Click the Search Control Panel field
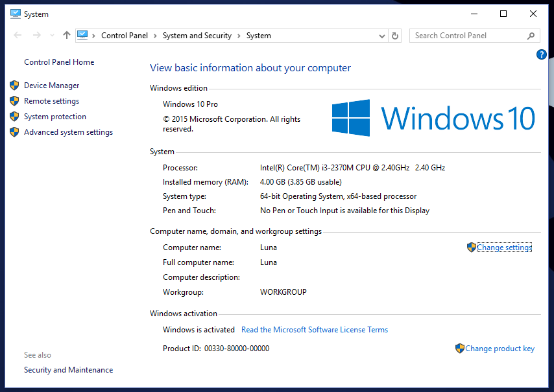The width and height of the screenshot is (554, 392). 474,36
